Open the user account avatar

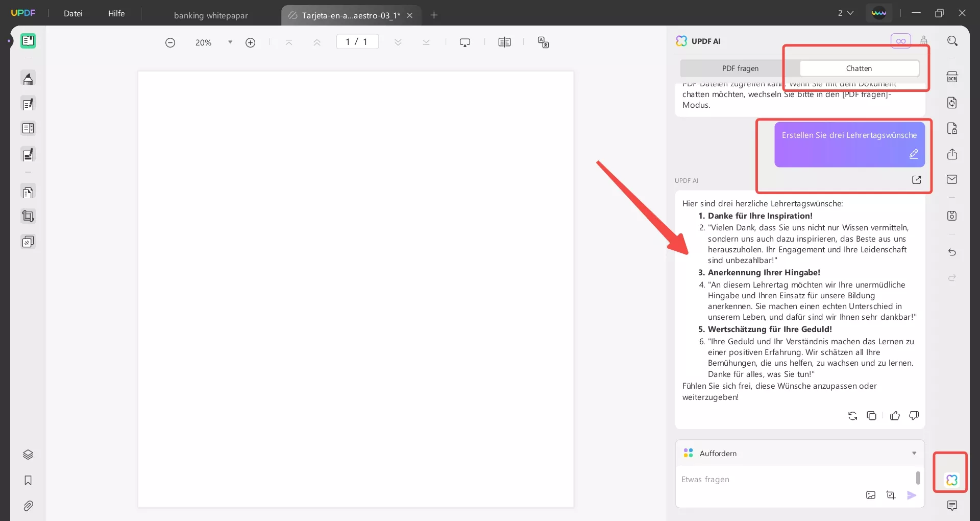click(879, 13)
